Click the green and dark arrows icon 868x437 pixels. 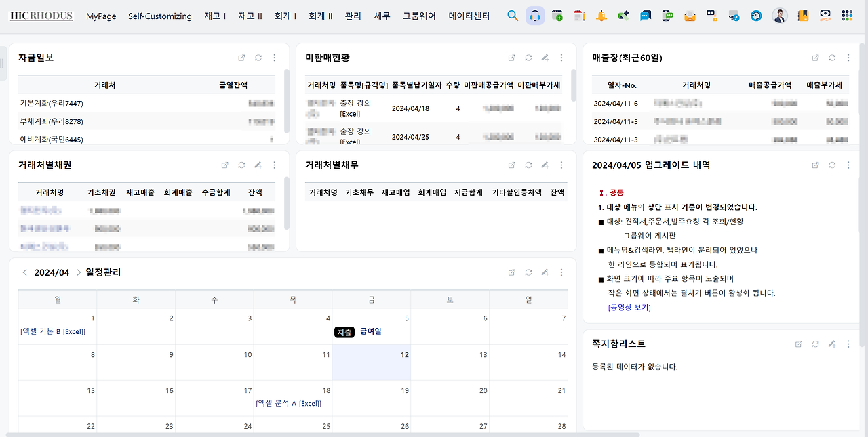coord(623,16)
